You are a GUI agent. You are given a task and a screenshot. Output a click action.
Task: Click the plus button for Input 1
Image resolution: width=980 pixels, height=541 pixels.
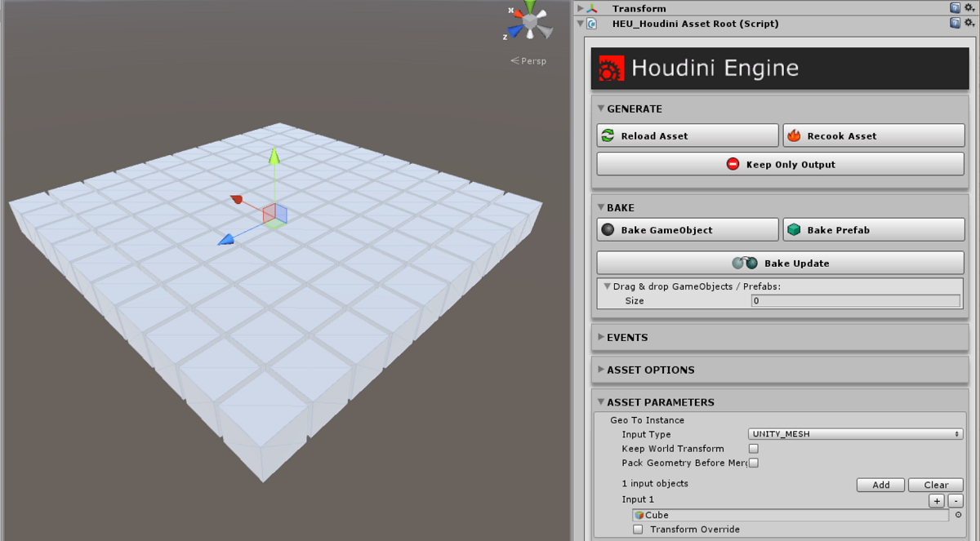tap(937, 501)
